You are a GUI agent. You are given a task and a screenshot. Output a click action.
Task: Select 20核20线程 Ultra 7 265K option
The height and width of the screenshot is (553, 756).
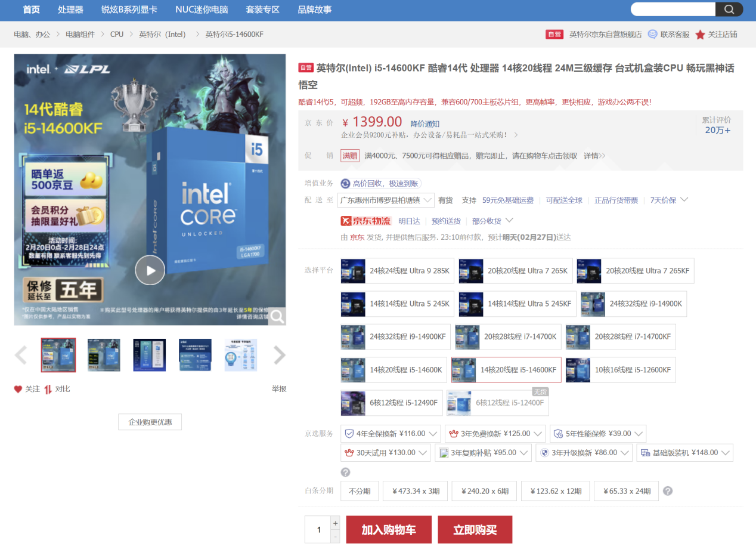click(x=515, y=271)
